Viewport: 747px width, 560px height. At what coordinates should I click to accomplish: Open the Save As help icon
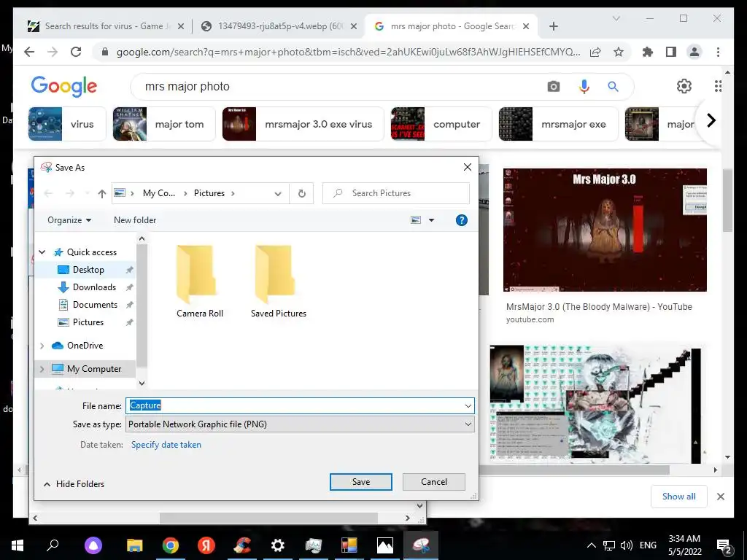pyautogui.click(x=461, y=220)
